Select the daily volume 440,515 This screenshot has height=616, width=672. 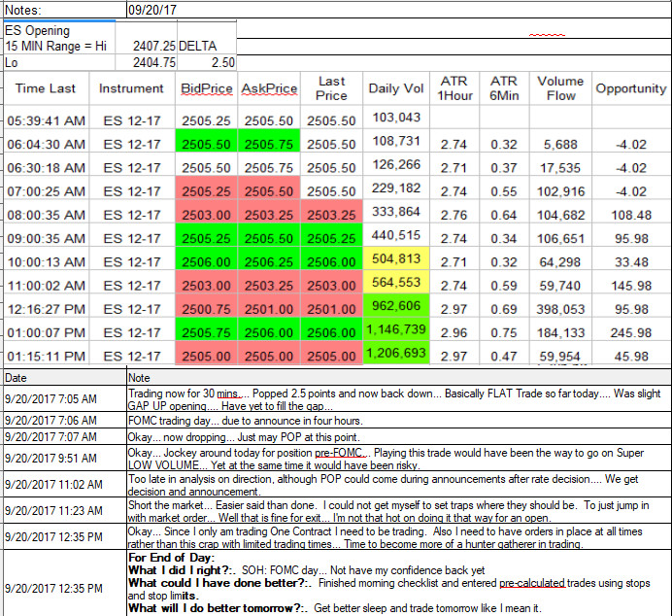(x=396, y=235)
